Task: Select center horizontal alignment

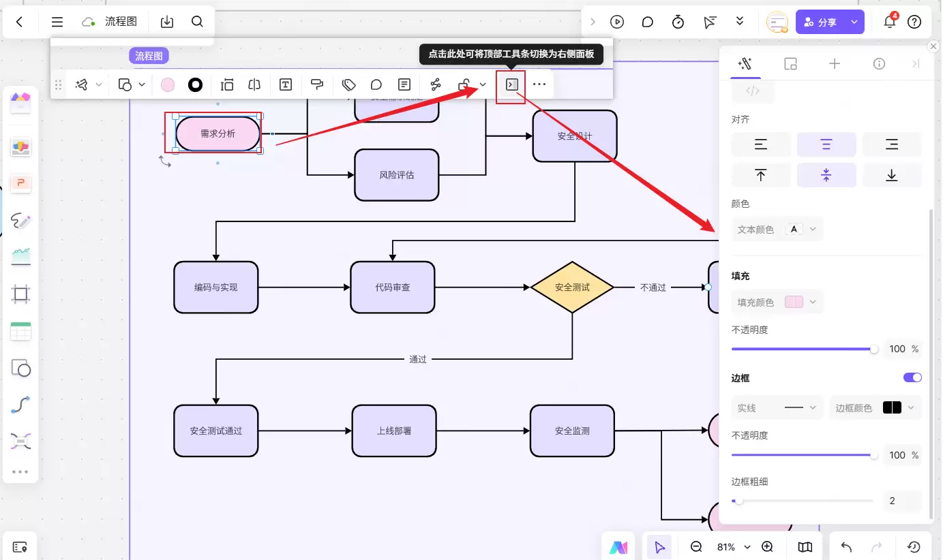Action: pyautogui.click(x=826, y=144)
